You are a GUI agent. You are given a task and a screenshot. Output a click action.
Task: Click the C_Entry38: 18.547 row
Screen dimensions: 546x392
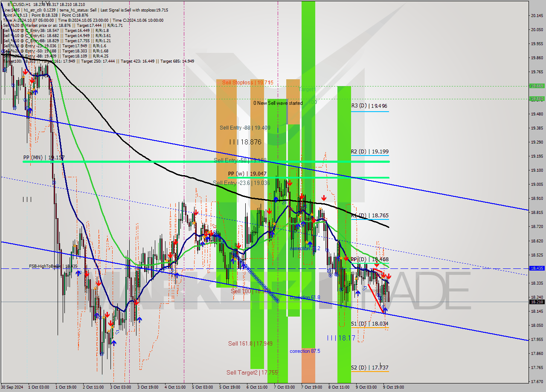click(x=56, y=30)
